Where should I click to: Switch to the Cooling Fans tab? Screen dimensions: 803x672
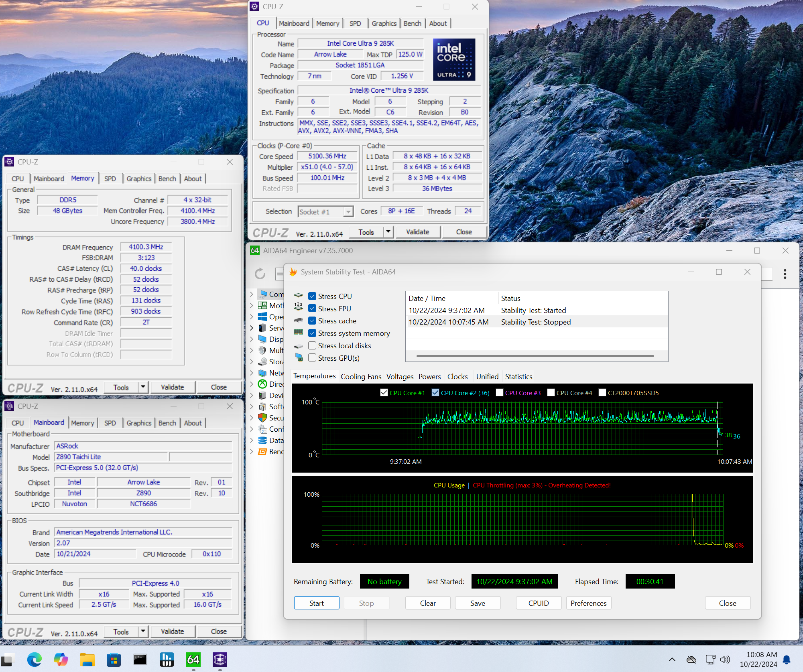(361, 376)
